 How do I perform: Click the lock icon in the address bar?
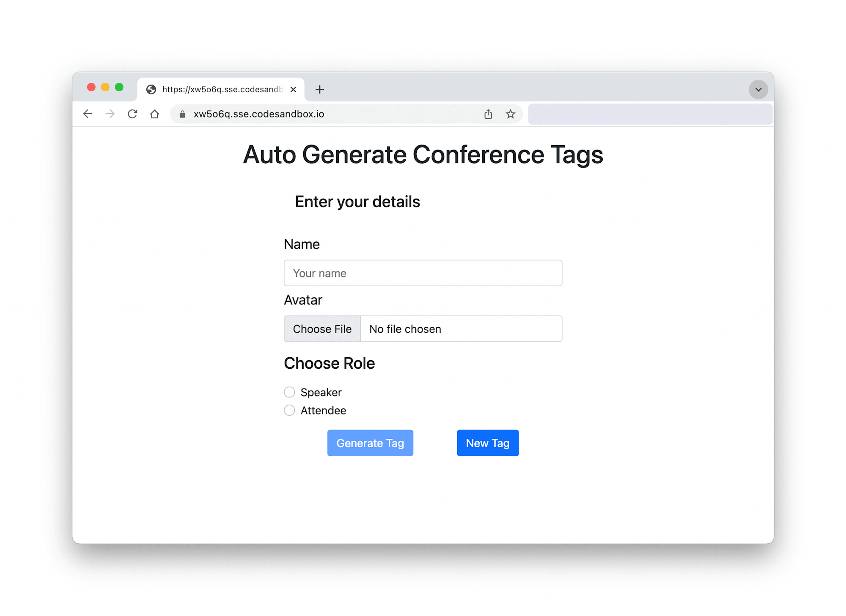182,114
